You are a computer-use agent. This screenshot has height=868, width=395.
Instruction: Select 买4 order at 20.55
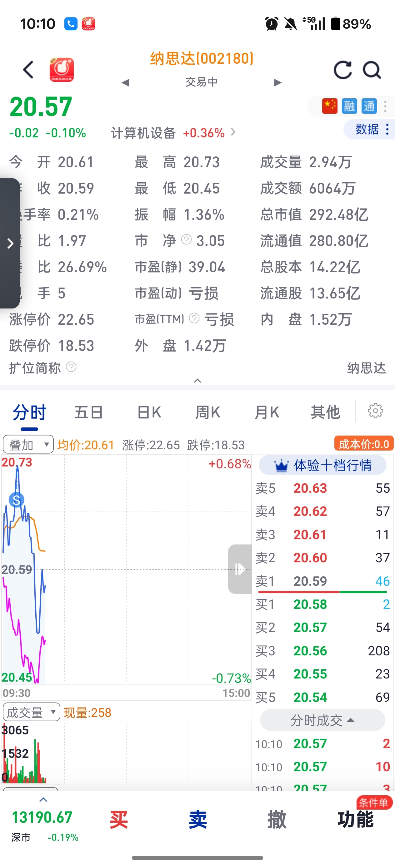[x=322, y=674]
